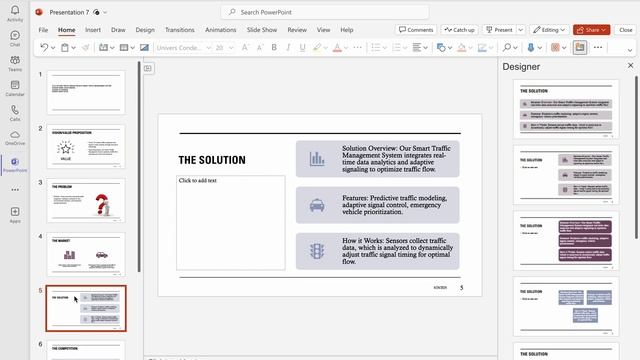Select slide 2 Vision/Value Proposition thumbnail
Viewport: 640px width, 360px height.
pos(86,147)
